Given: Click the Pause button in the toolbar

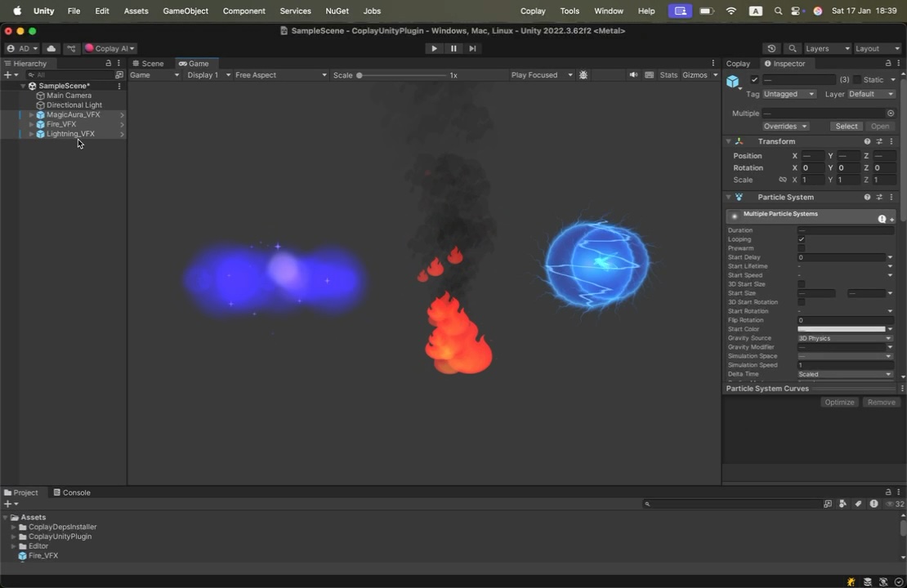Looking at the screenshot, I should pos(453,48).
